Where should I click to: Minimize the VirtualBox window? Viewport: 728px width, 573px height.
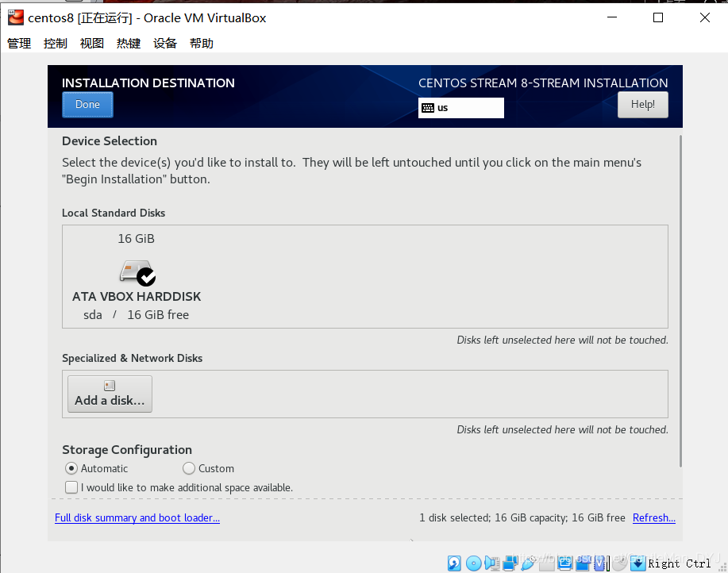(x=612, y=17)
